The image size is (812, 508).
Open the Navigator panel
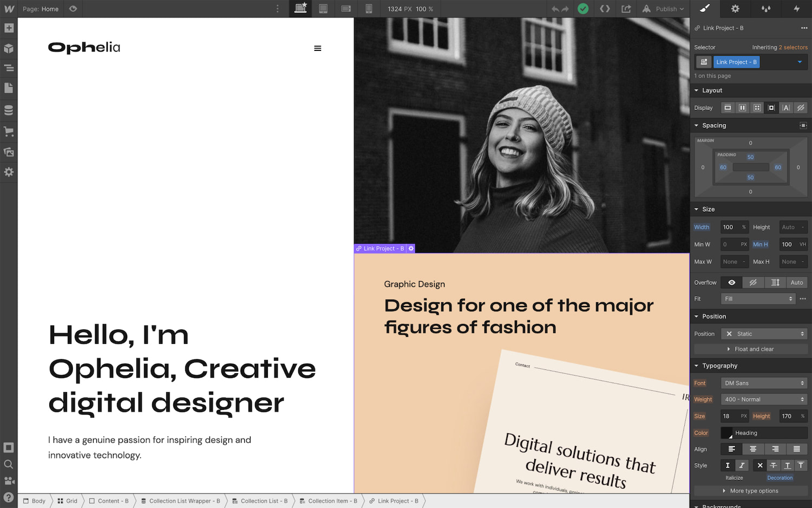tap(9, 68)
